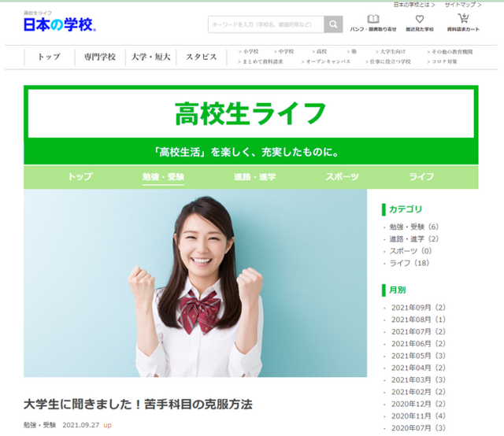Open the 2021年08月 (1) archive

[x=418, y=320]
